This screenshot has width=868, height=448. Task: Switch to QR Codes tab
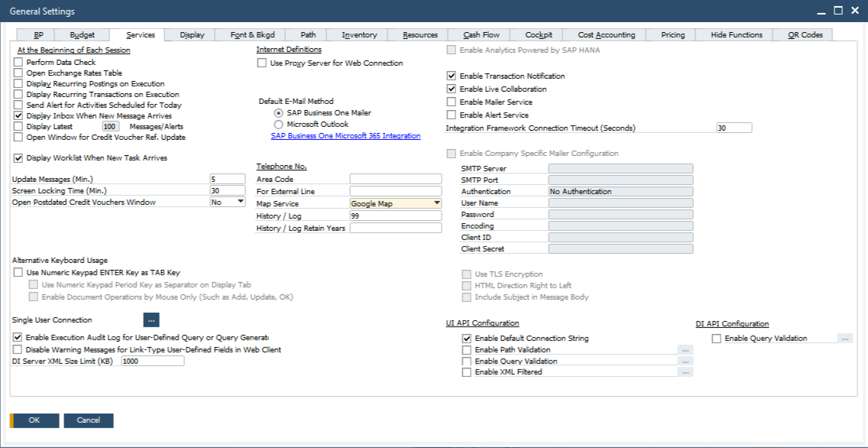click(805, 35)
